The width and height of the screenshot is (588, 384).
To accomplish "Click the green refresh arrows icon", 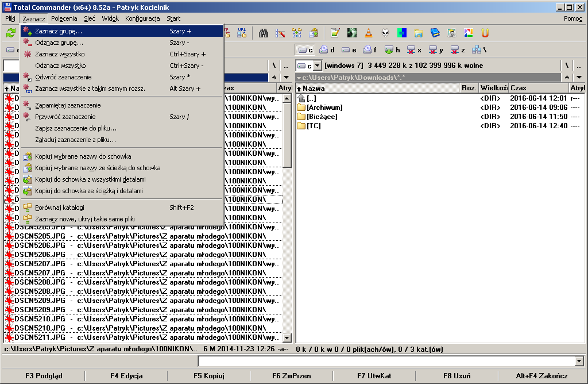I will (x=10, y=33).
